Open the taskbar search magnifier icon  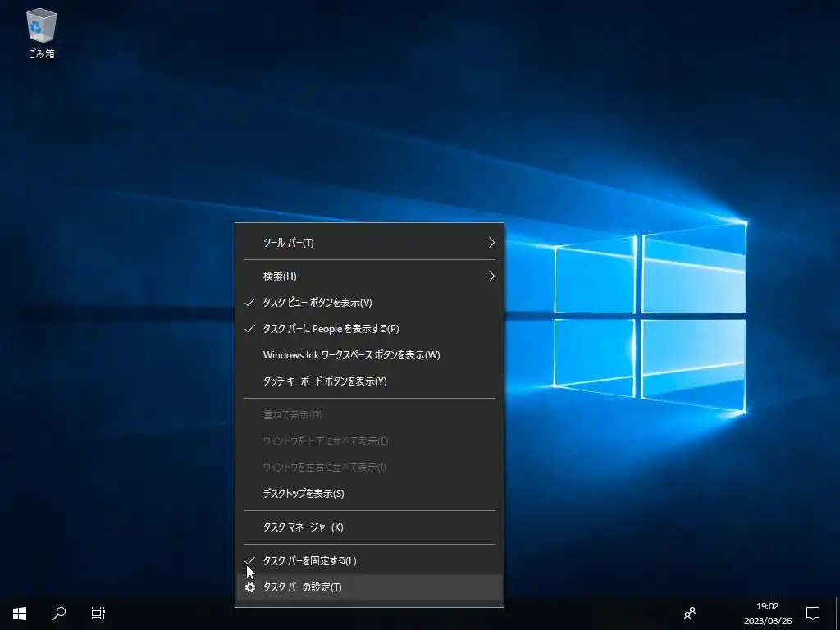(x=59, y=613)
